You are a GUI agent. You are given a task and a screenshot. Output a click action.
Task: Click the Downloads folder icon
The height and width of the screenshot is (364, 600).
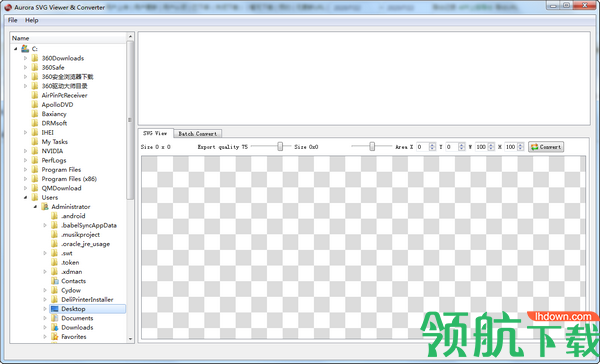point(54,327)
